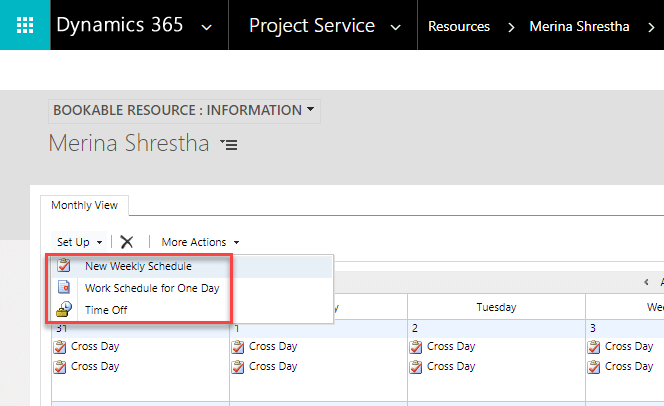Image resolution: width=664 pixels, height=406 pixels.
Task: Open the Merina Shrestha breadcrumb
Action: pos(579,27)
